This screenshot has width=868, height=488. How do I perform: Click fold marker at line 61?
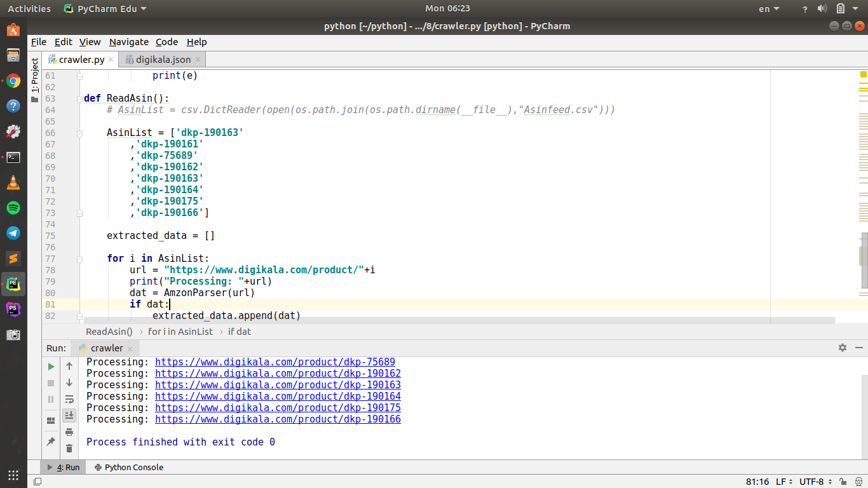[x=79, y=76]
